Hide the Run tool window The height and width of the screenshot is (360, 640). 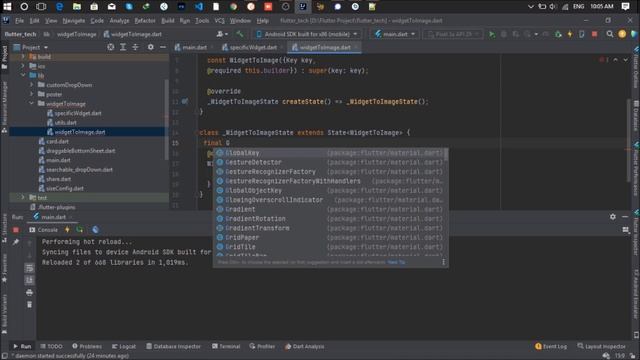(x=625, y=217)
